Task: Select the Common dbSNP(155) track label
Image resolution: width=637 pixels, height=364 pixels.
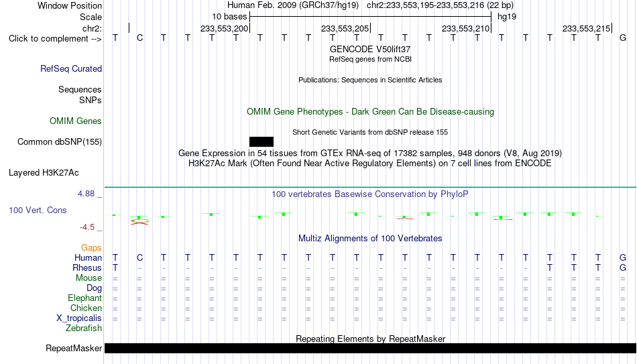Action: 59,142
